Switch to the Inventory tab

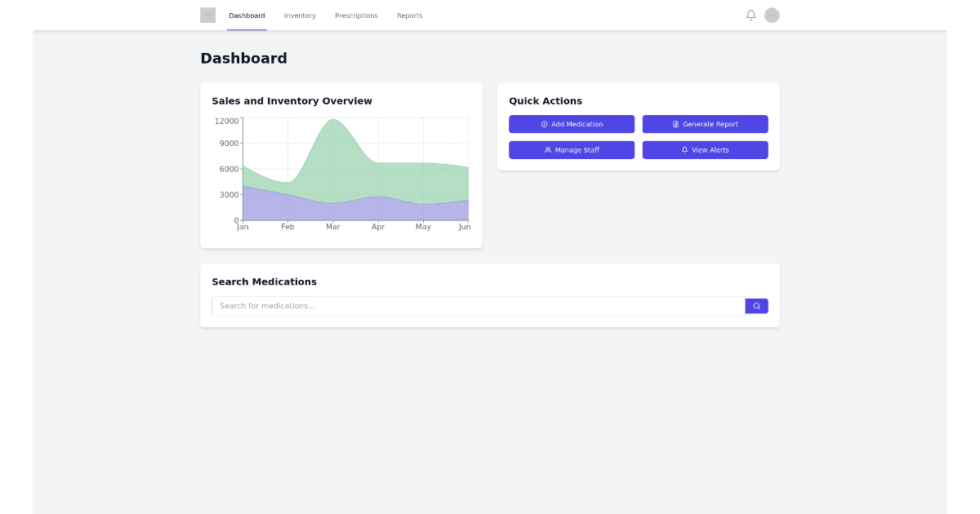pyautogui.click(x=300, y=15)
